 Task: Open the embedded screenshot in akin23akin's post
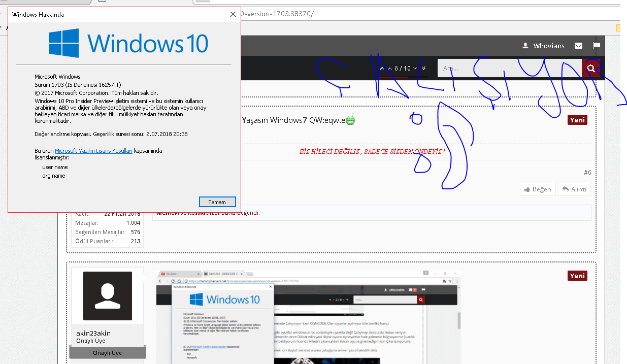pos(309,317)
